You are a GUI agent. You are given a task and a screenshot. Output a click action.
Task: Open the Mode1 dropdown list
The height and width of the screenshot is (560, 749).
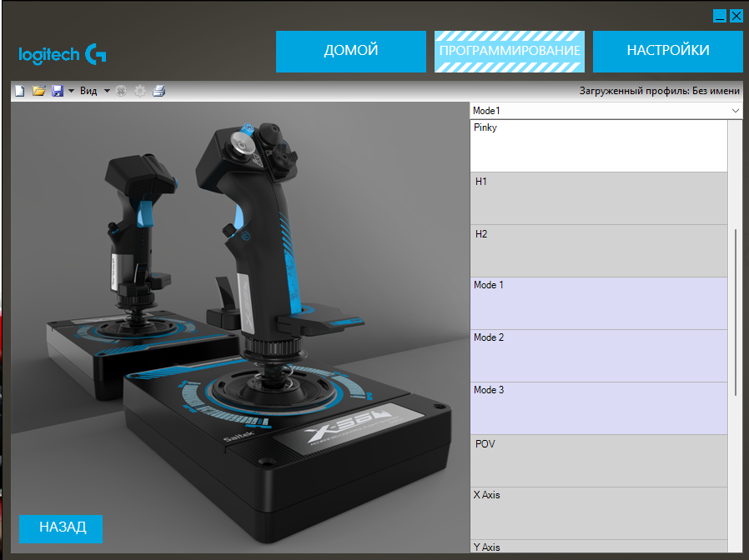click(606, 111)
